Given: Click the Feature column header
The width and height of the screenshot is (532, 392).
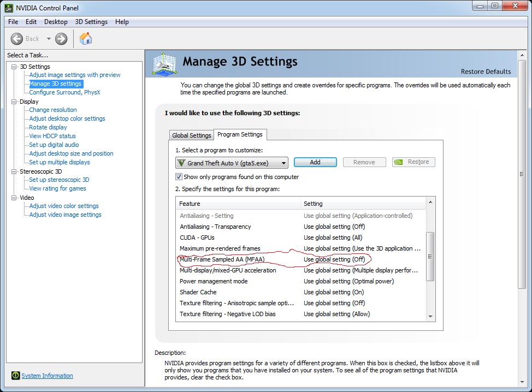Looking at the screenshot, I should coord(239,204).
